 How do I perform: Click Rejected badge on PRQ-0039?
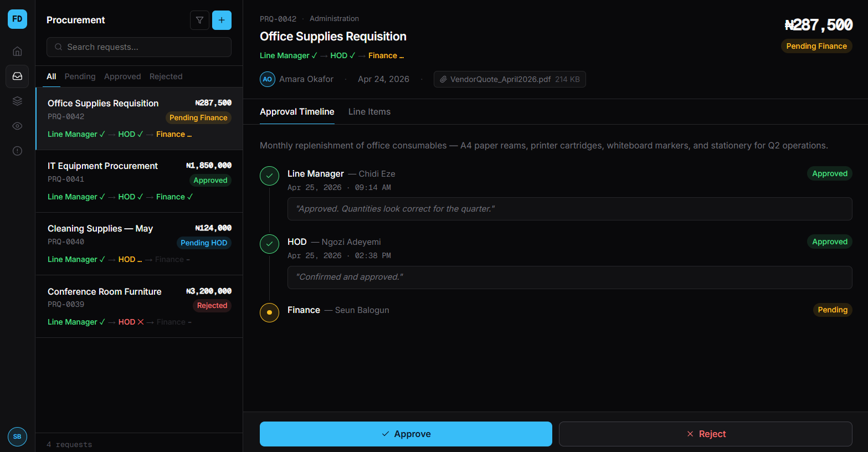212,305
